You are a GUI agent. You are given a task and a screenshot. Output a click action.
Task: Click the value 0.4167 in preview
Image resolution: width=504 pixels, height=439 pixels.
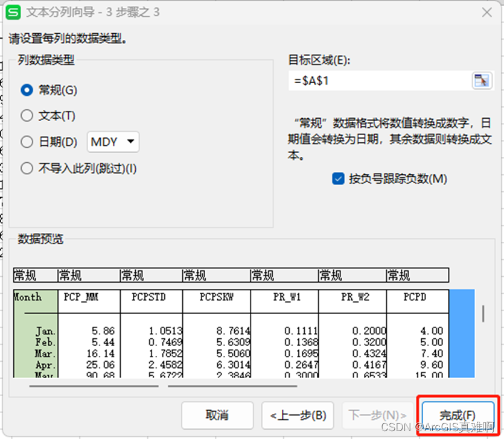pos(369,365)
